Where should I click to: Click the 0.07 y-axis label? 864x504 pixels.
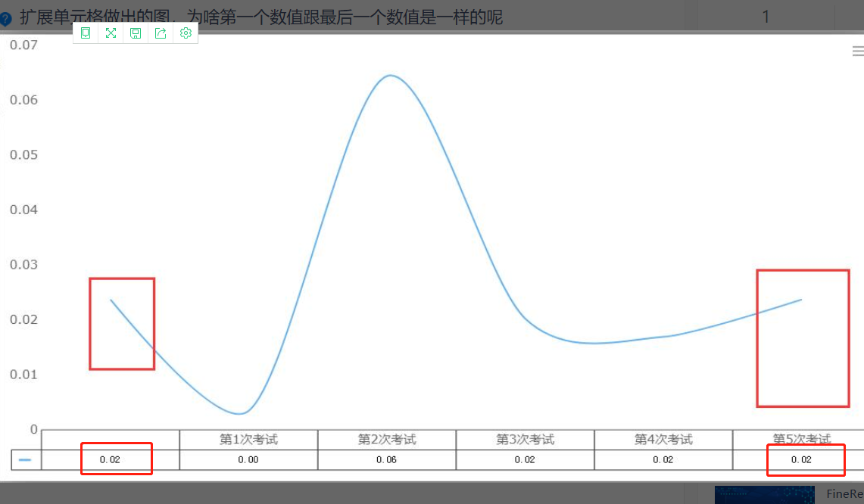(23, 45)
